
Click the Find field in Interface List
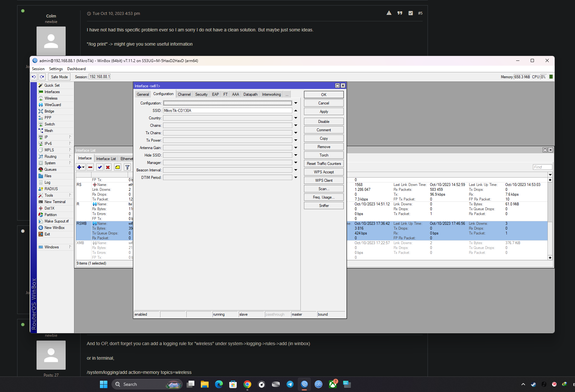click(x=542, y=167)
